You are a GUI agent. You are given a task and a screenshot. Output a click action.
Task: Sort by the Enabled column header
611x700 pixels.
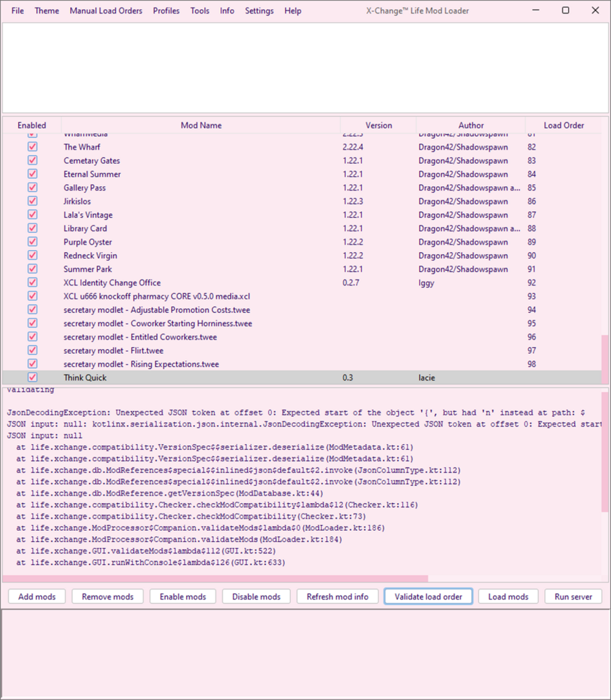(x=32, y=126)
